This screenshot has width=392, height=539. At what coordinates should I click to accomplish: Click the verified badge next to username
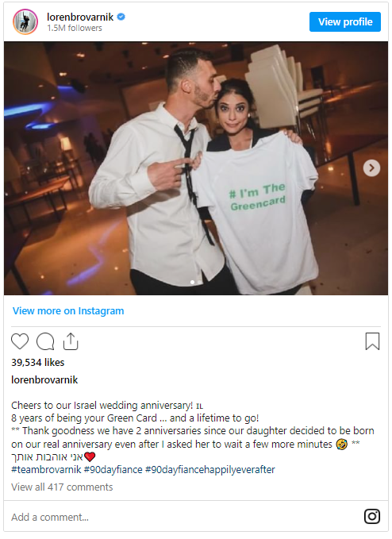pyautogui.click(x=121, y=17)
